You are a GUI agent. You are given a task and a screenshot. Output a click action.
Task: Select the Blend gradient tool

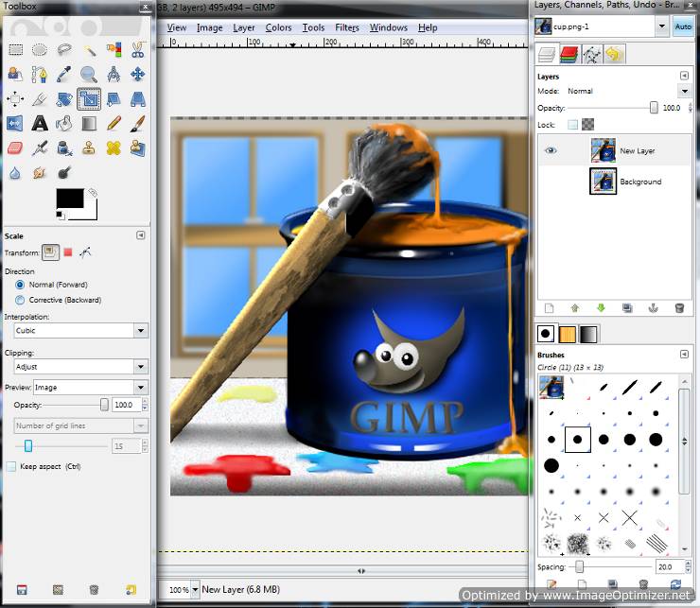click(89, 123)
